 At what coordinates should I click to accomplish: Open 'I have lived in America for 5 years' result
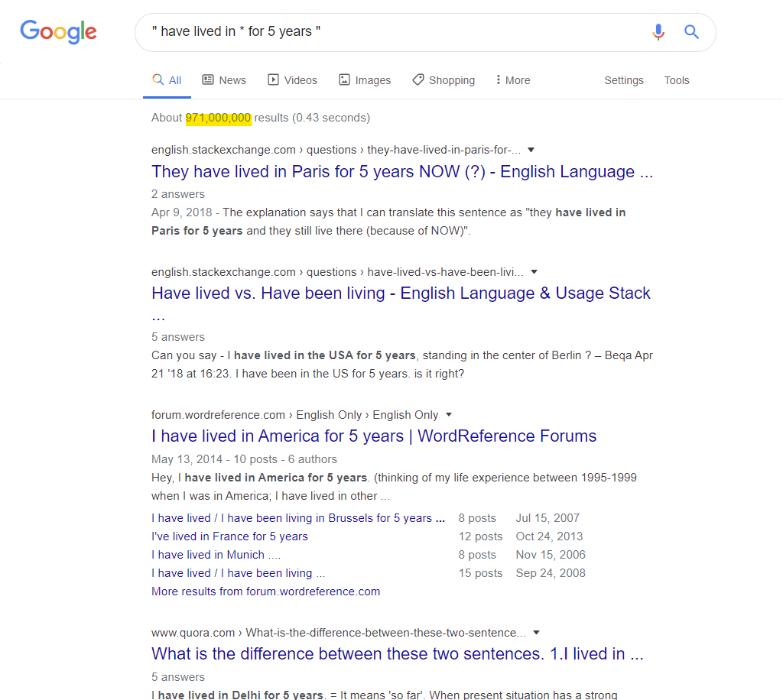coord(373,436)
